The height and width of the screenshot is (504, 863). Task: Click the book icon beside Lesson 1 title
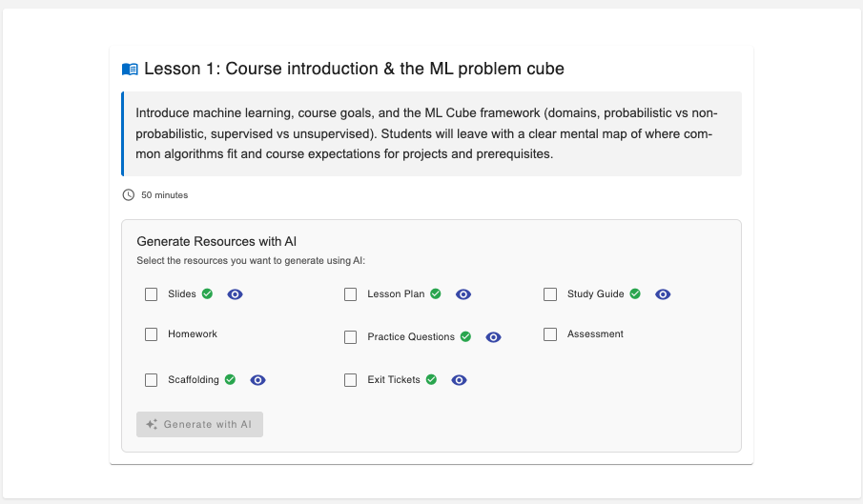coord(130,70)
